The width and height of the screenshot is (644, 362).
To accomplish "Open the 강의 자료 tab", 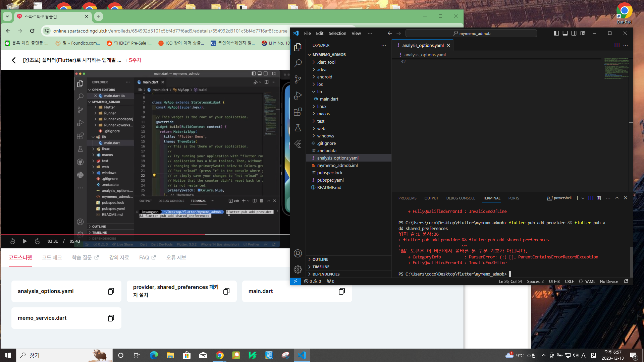I will pyautogui.click(x=119, y=257).
